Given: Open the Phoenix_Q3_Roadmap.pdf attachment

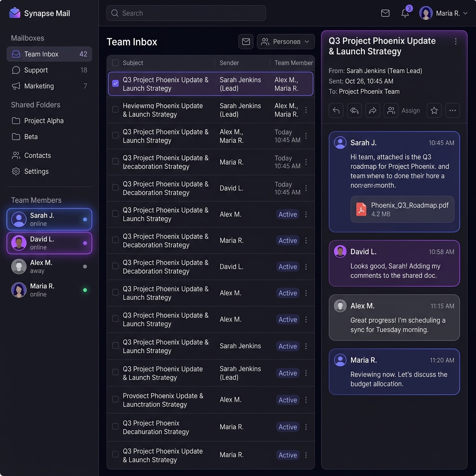Looking at the screenshot, I should 402,209.
